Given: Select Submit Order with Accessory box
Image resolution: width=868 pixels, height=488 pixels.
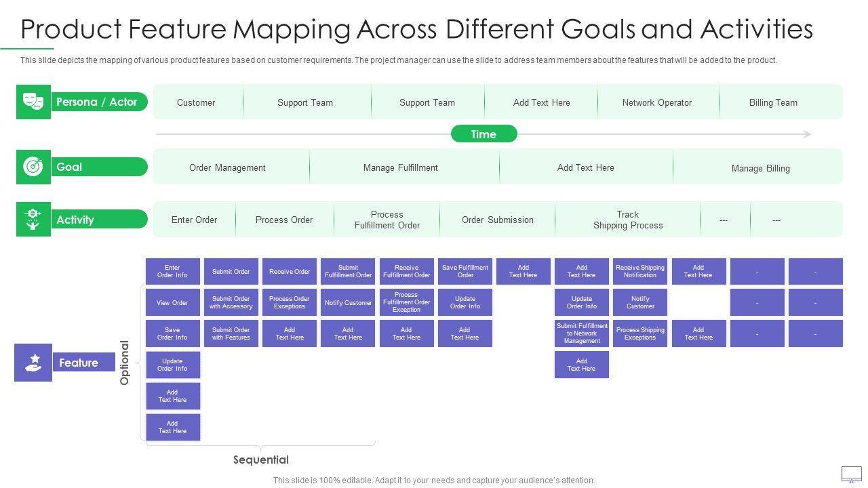Looking at the screenshot, I should tap(231, 302).
